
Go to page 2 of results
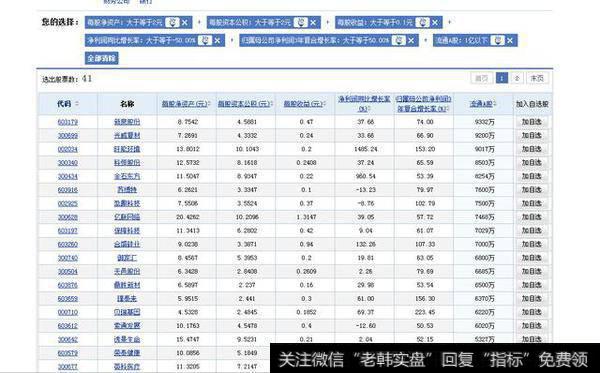pyautogui.click(x=517, y=78)
